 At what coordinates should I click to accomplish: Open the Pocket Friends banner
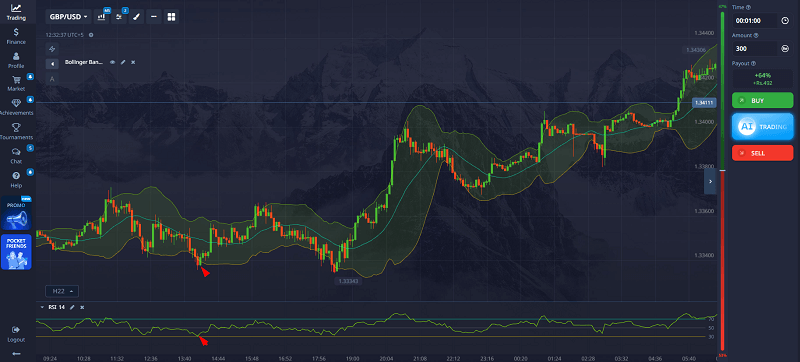point(16,252)
